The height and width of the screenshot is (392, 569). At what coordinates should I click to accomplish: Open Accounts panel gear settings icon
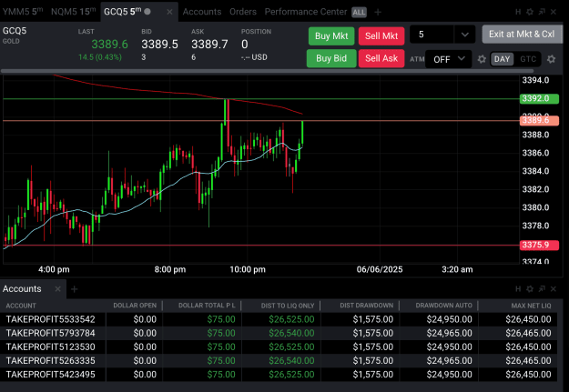click(530, 288)
